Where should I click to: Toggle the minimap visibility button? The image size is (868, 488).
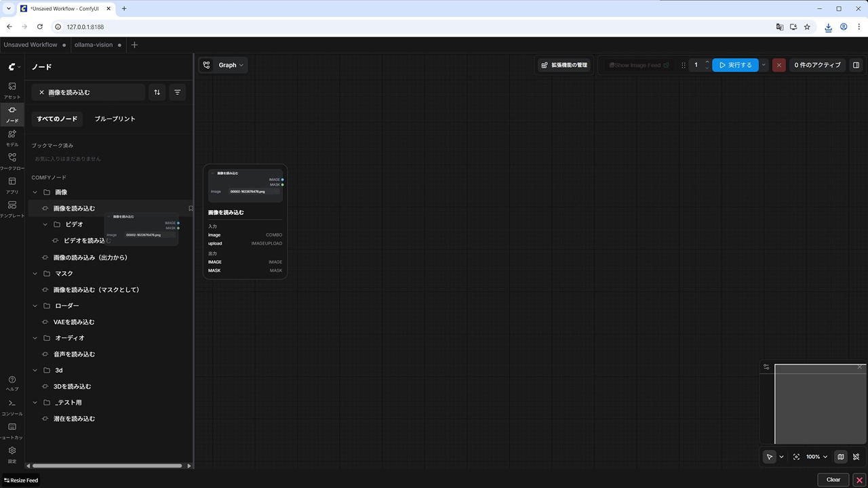[840, 457]
